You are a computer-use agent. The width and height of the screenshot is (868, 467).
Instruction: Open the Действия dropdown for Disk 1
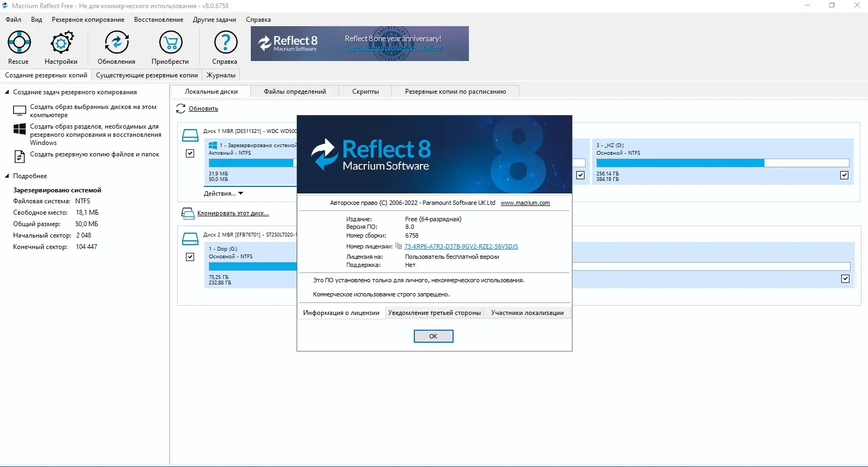coord(224,193)
